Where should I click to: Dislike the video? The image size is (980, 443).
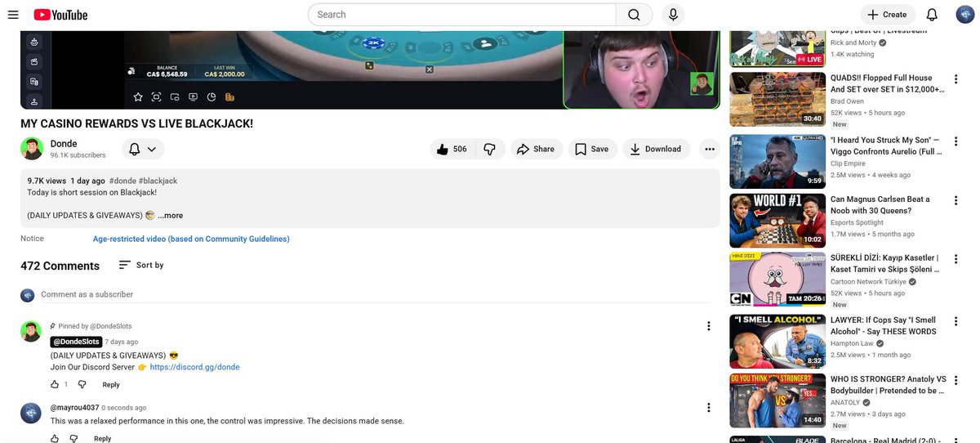tap(490, 149)
